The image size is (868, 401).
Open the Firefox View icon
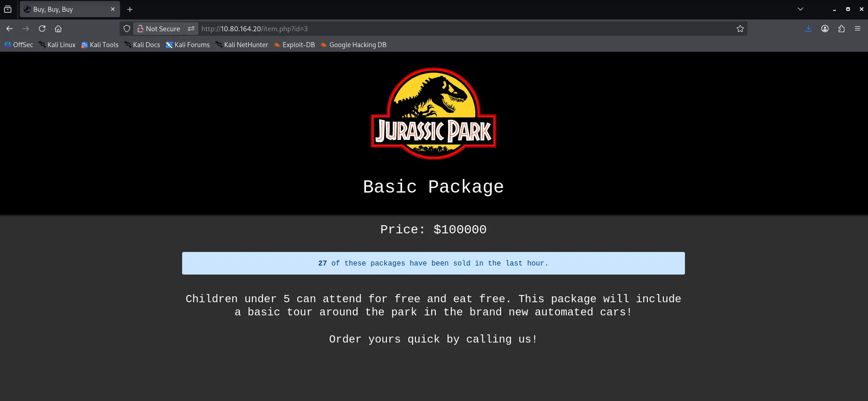(x=8, y=9)
